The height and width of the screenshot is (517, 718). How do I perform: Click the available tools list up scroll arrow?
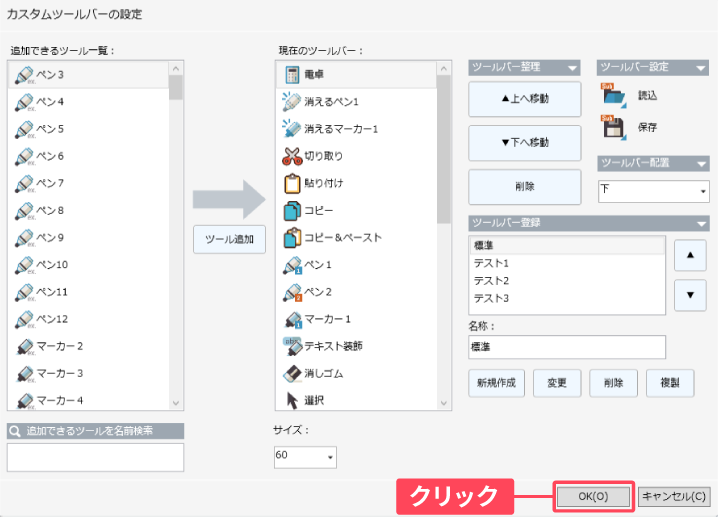176,69
